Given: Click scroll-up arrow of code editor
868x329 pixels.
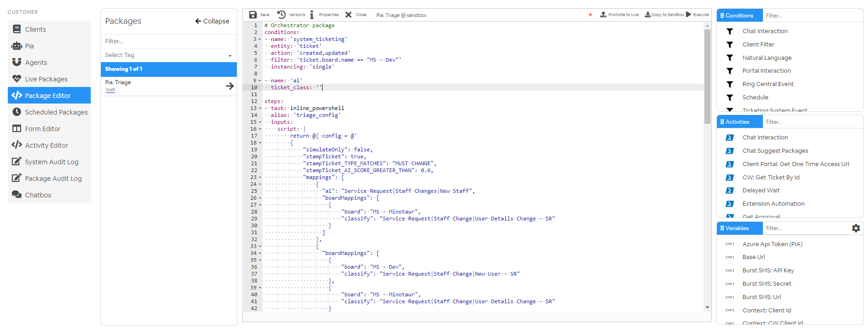Looking at the screenshot, I should point(707,25).
